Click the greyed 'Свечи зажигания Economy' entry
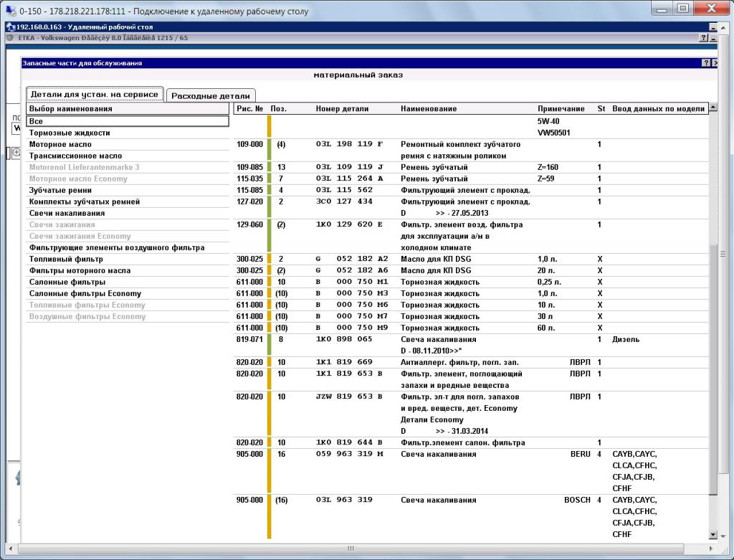Screen dimensions: 734x560 coord(128,236)
